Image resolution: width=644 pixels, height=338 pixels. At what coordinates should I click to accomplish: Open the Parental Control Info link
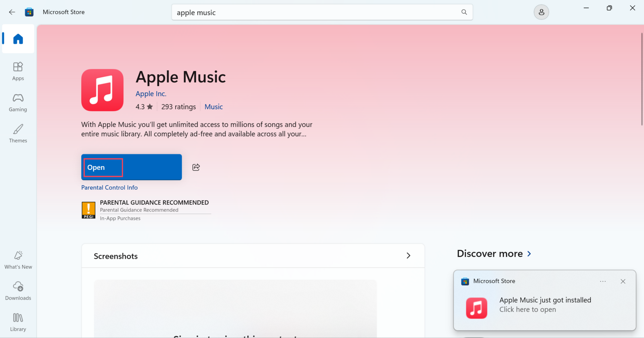tap(109, 187)
